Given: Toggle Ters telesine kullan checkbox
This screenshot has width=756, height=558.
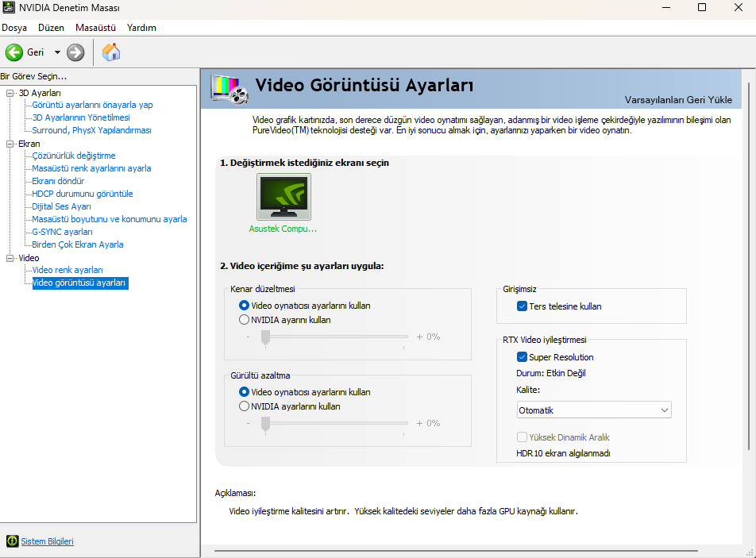Looking at the screenshot, I should point(522,306).
